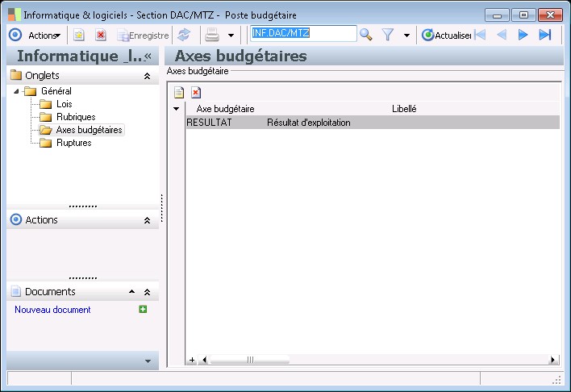Click the Axe budgétaire column header
The image size is (571, 392).
[x=225, y=109]
